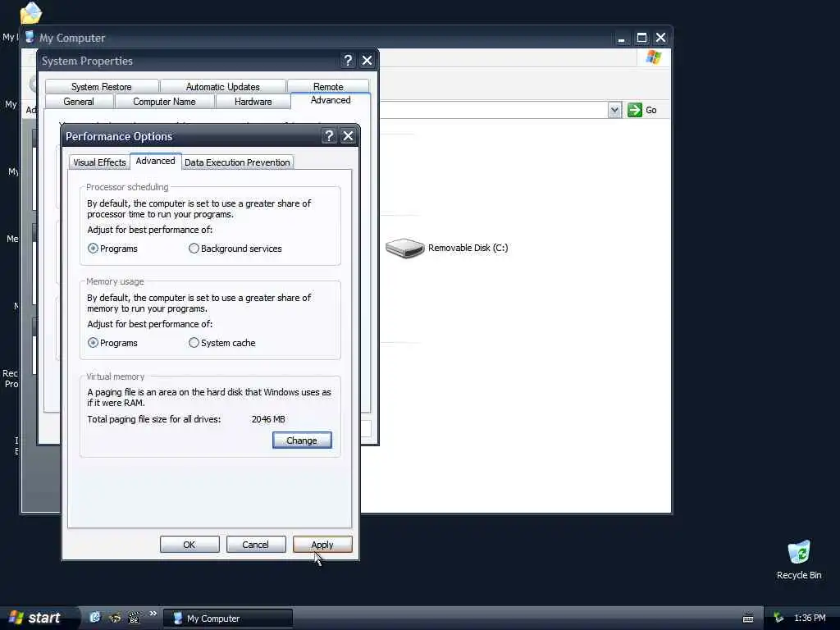The image size is (840, 630).
Task: Click My Computer title bar icon
Action: [x=30, y=38]
